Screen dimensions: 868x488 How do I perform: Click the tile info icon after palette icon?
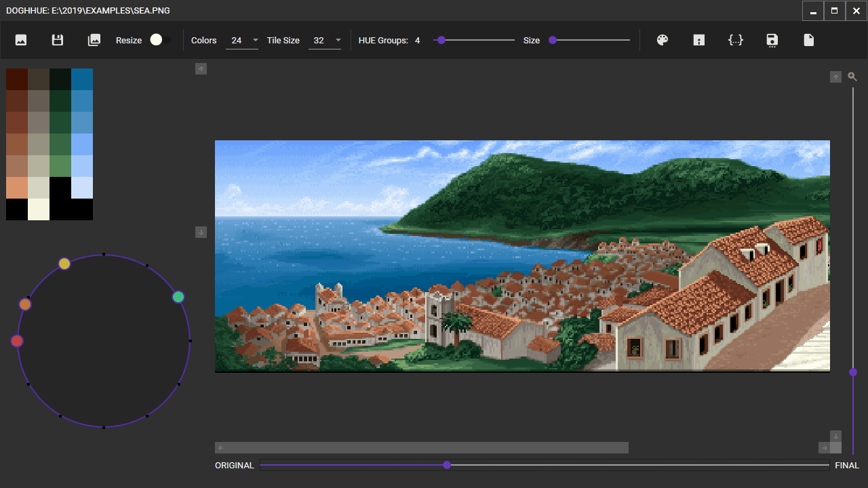(x=699, y=40)
